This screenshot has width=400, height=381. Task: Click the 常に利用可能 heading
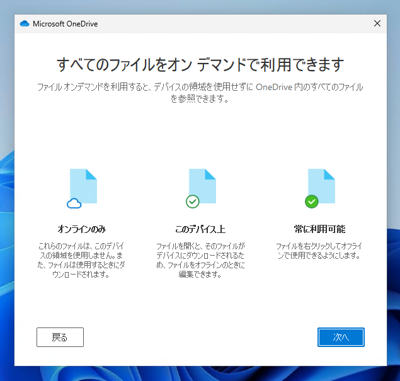pyautogui.click(x=320, y=229)
